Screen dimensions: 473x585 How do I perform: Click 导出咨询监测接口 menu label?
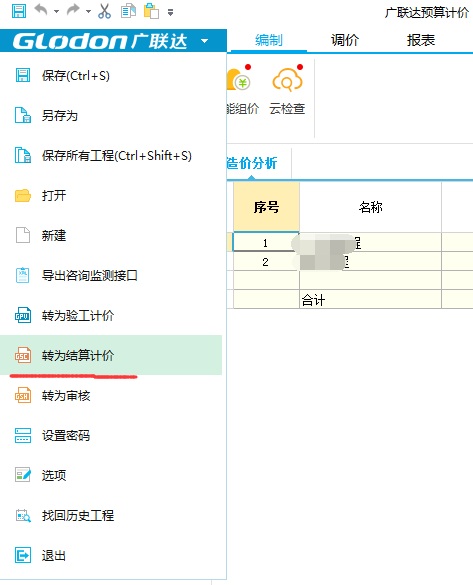pyautogui.click(x=90, y=275)
